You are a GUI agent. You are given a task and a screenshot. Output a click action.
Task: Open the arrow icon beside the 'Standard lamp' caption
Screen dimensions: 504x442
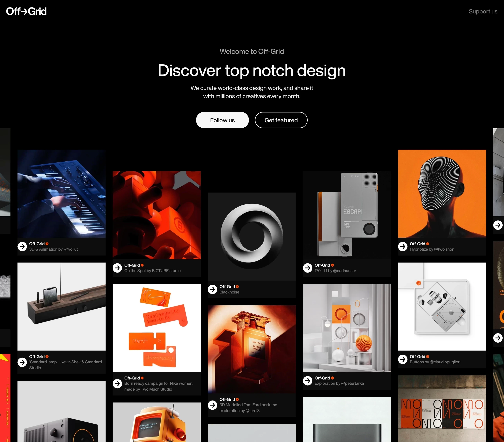pyautogui.click(x=22, y=362)
